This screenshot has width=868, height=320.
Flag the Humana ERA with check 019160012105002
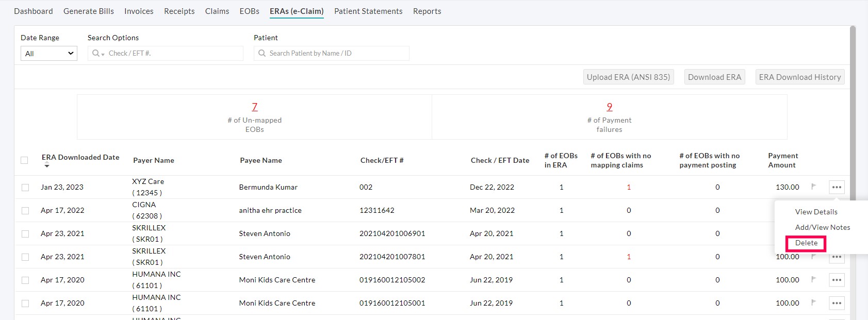click(x=814, y=279)
